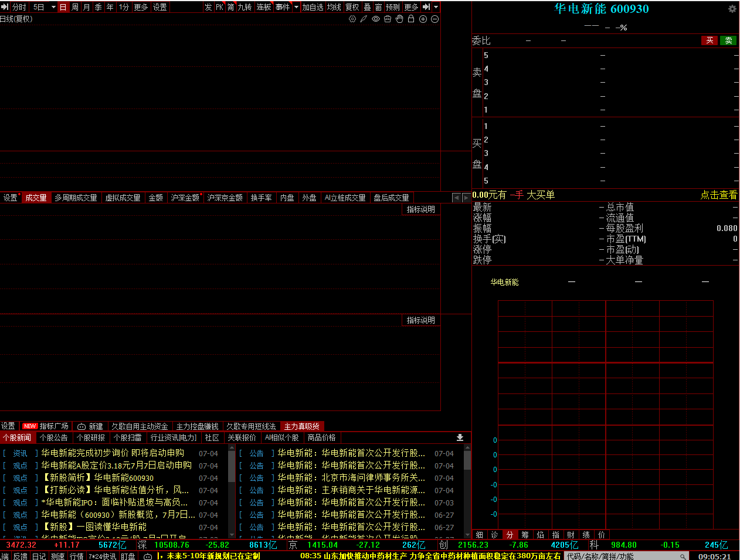Open 价 price icon tab
This screenshot has height=560, width=740.
click(x=601, y=535)
